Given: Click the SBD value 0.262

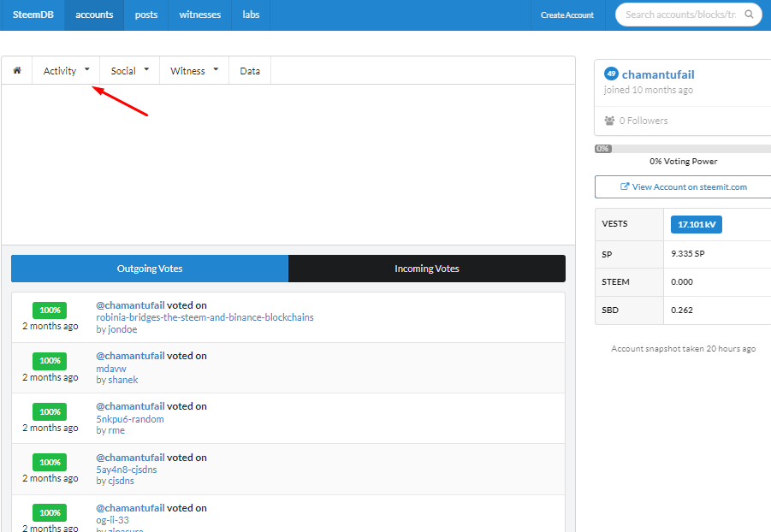Looking at the screenshot, I should point(681,310).
